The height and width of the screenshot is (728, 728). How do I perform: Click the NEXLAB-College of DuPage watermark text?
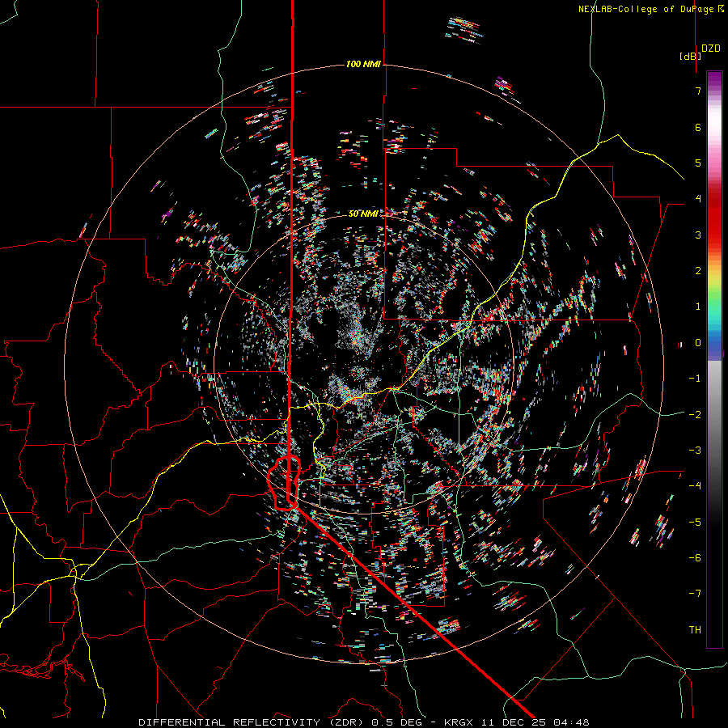click(650, 9)
